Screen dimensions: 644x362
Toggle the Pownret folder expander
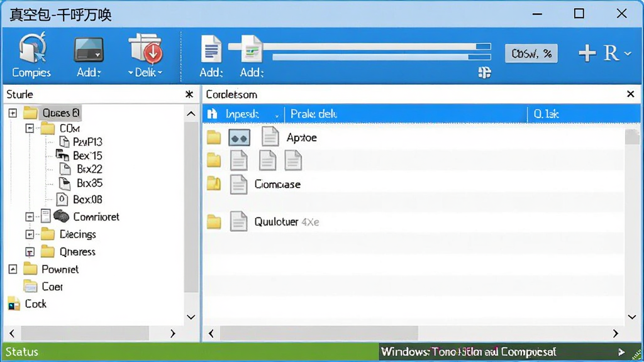(x=13, y=269)
